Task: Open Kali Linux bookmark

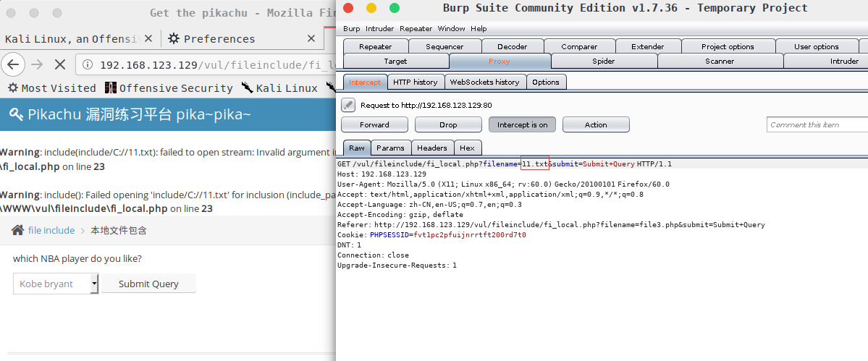Action: click(279, 88)
